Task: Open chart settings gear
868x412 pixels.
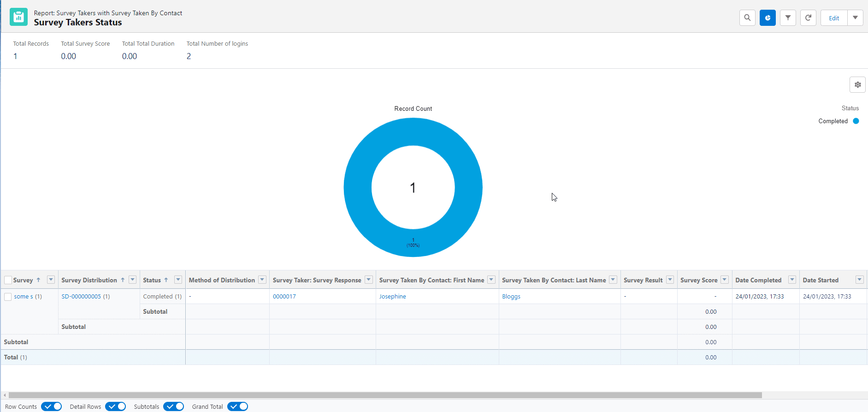Action: 857,85
